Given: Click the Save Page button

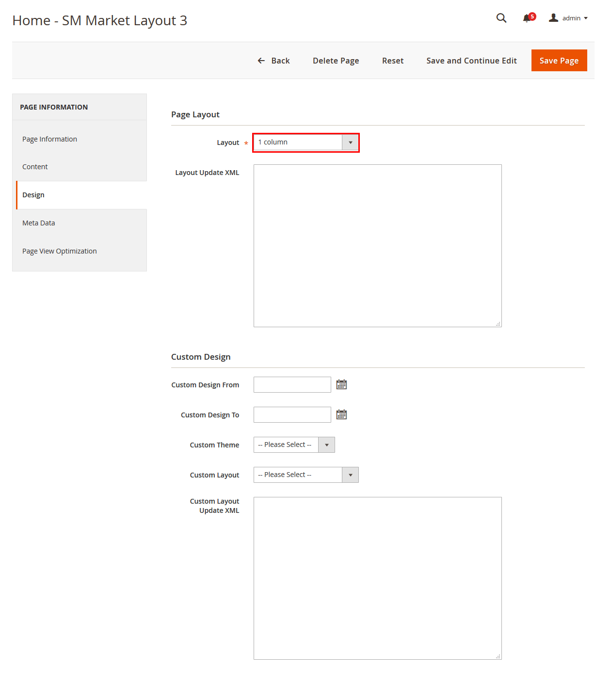Looking at the screenshot, I should (x=559, y=61).
